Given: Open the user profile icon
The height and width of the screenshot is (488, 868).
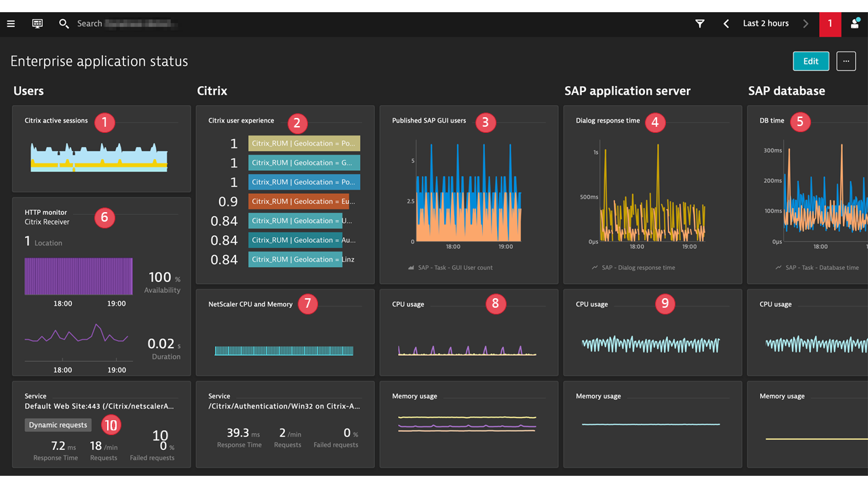Looking at the screenshot, I should point(855,24).
